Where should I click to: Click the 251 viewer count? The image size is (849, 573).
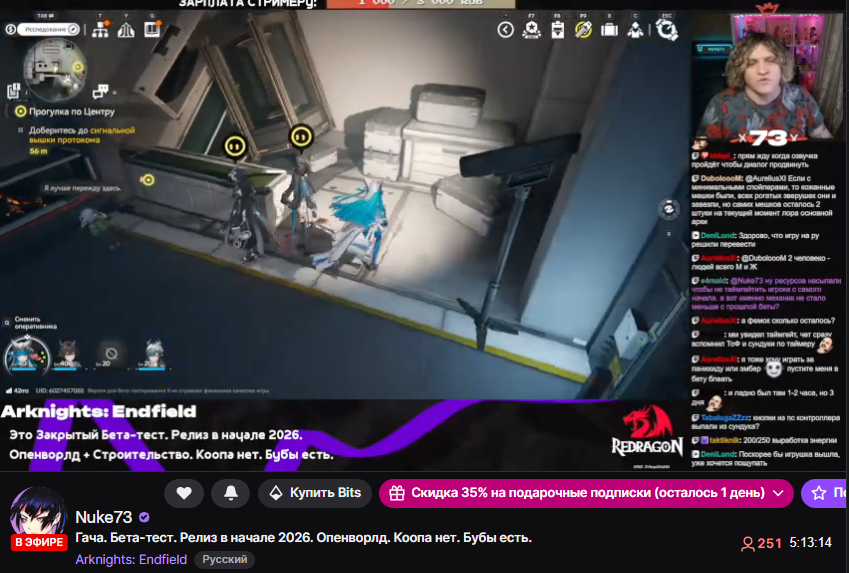coord(761,543)
